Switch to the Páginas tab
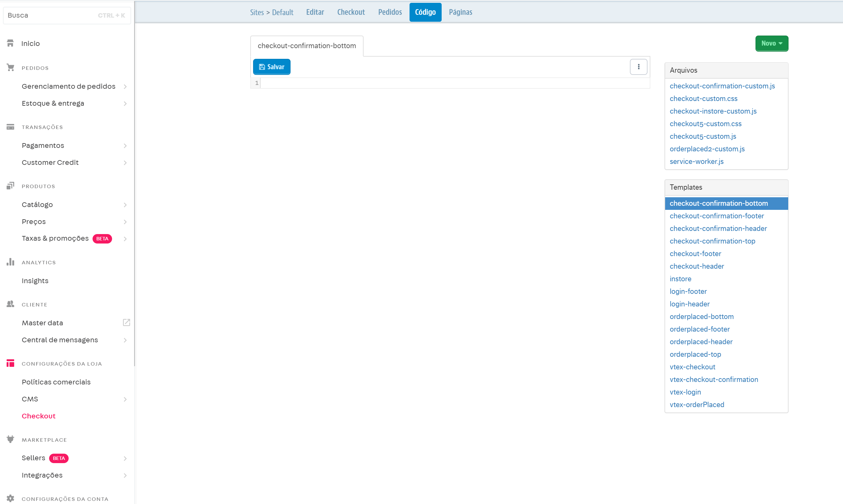Image resolution: width=843 pixels, height=504 pixels. tap(460, 12)
